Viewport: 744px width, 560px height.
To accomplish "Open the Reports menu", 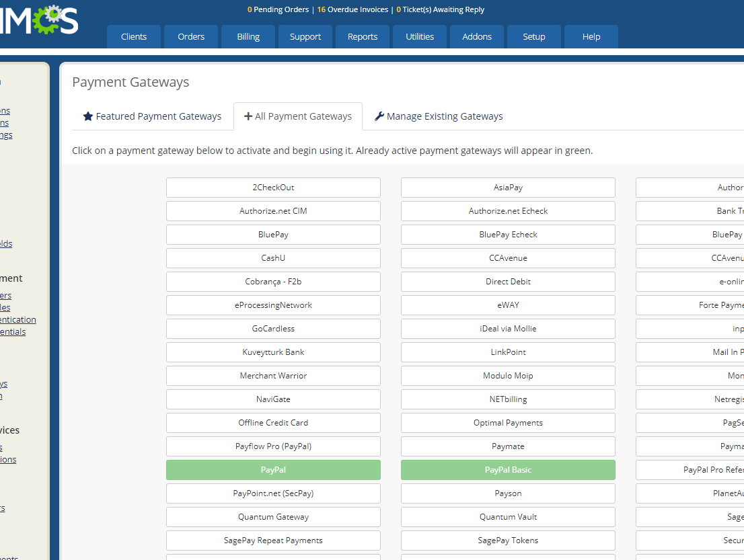I will [x=363, y=36].
